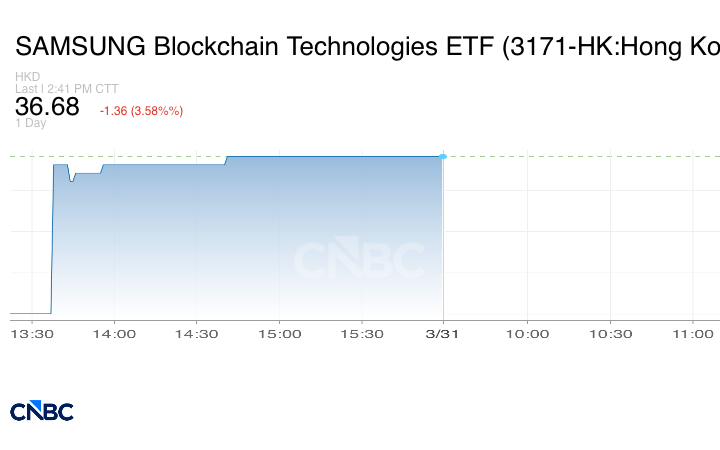Click the 13:30 time axis label

(32, 334)
